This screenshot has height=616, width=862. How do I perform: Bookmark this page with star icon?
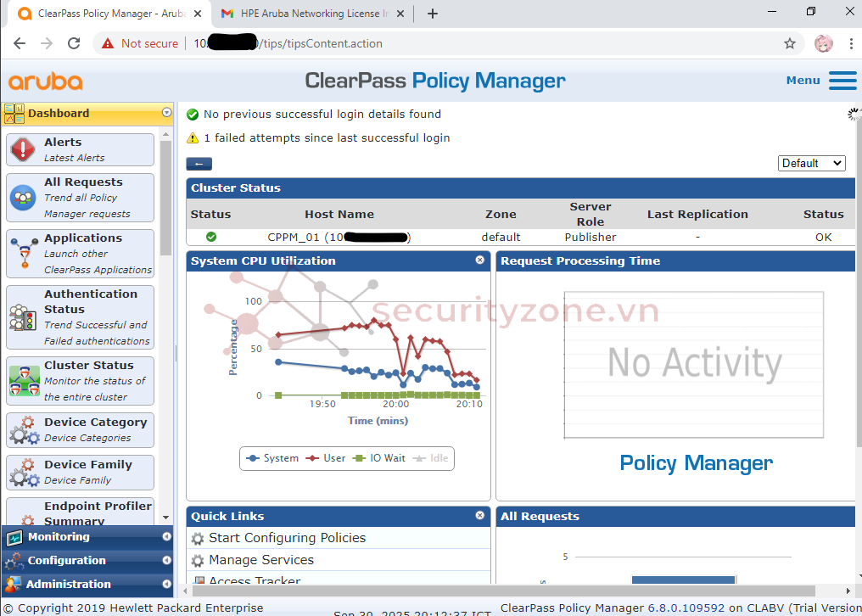[790, 43]
